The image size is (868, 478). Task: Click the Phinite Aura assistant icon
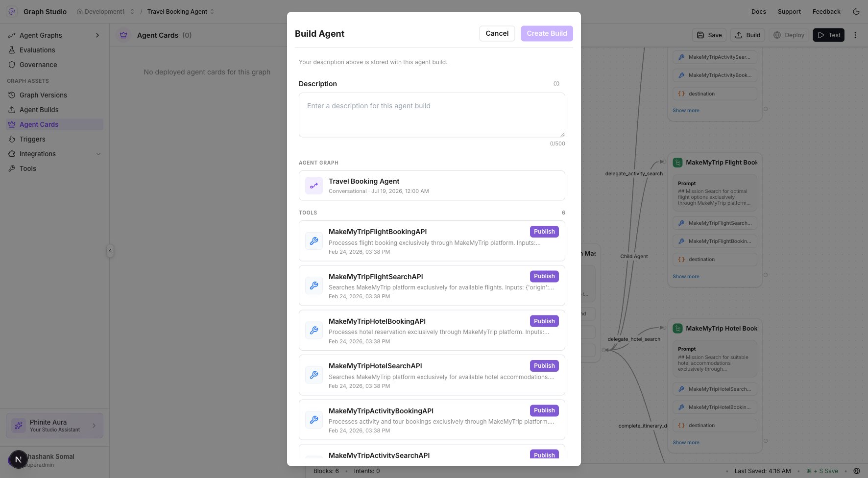click(19, 426)
